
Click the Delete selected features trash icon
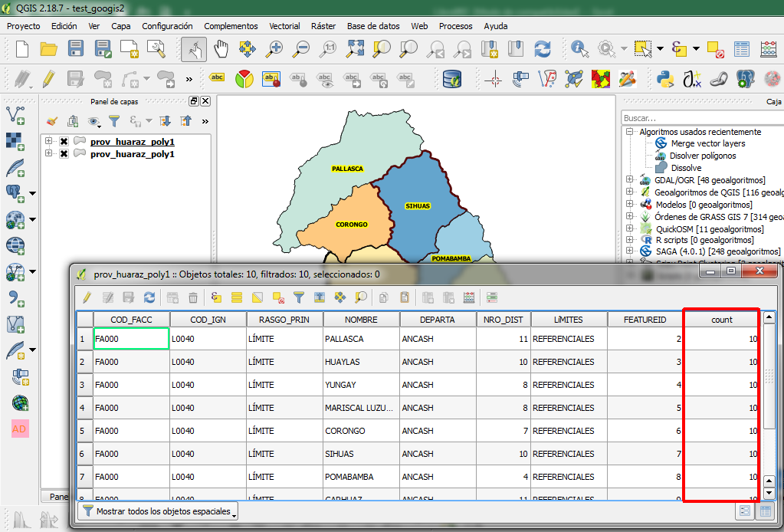coord(193,298)
